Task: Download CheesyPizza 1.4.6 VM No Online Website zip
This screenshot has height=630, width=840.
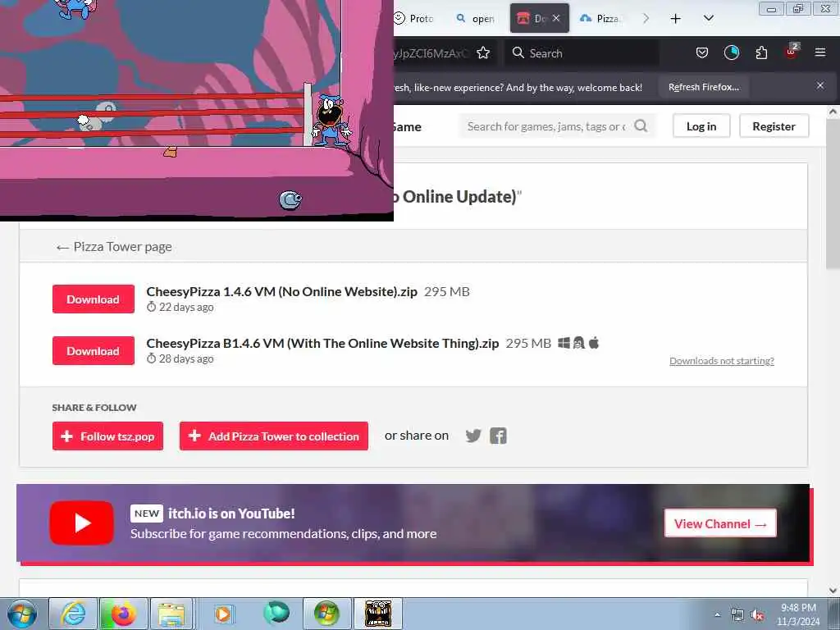Action: click(x=94, y=299)
